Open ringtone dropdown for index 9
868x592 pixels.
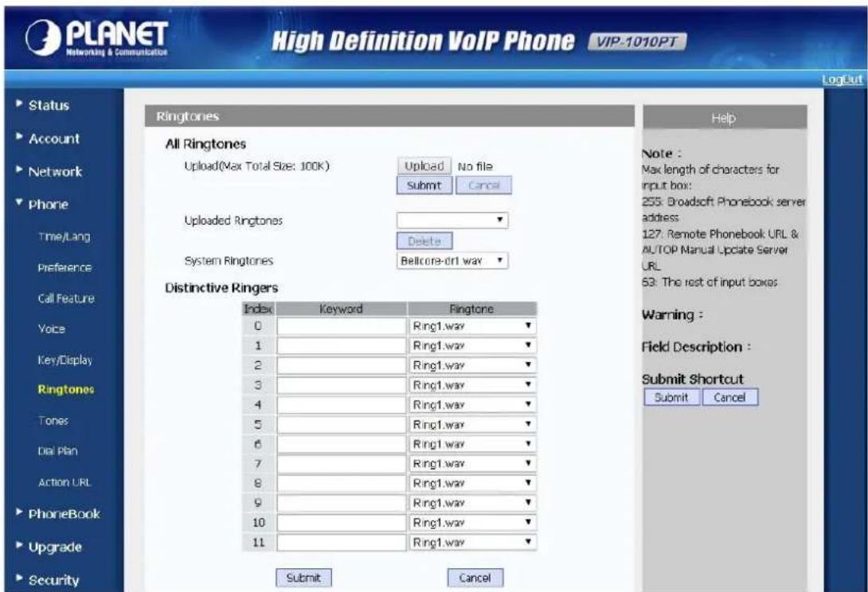click(472, 503)
